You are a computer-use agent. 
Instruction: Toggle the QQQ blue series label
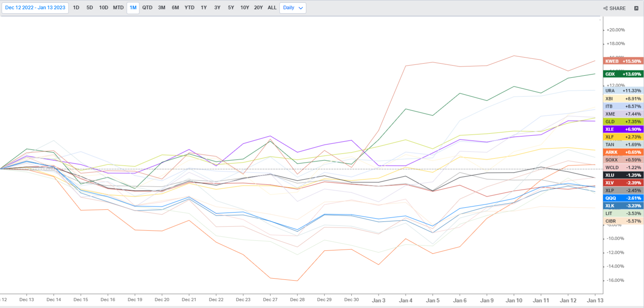click(623, 198)
